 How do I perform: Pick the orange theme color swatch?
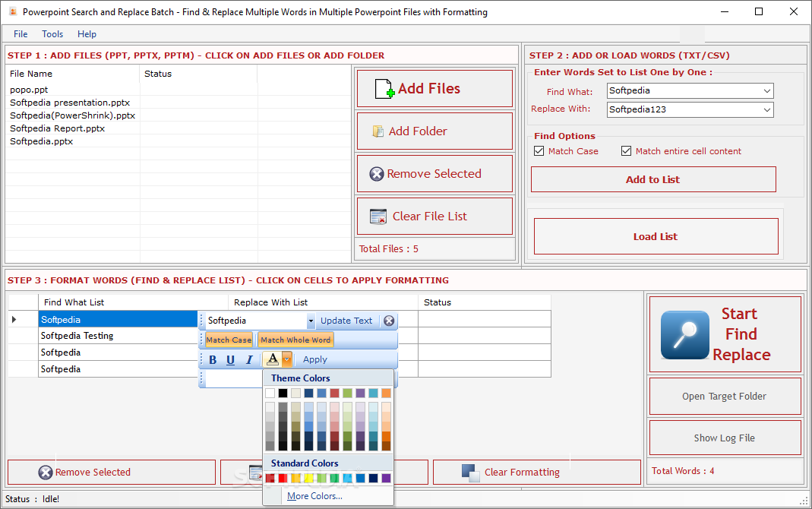(387, 394)
